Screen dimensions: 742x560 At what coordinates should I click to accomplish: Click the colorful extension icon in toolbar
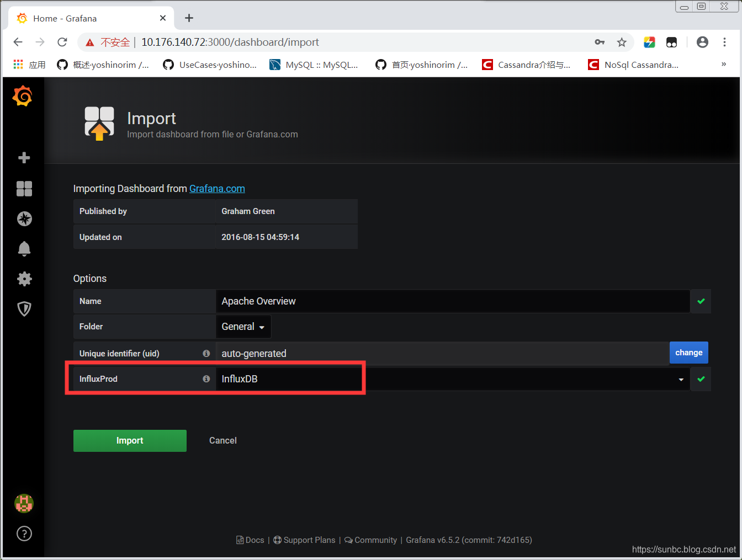point(649,42)
